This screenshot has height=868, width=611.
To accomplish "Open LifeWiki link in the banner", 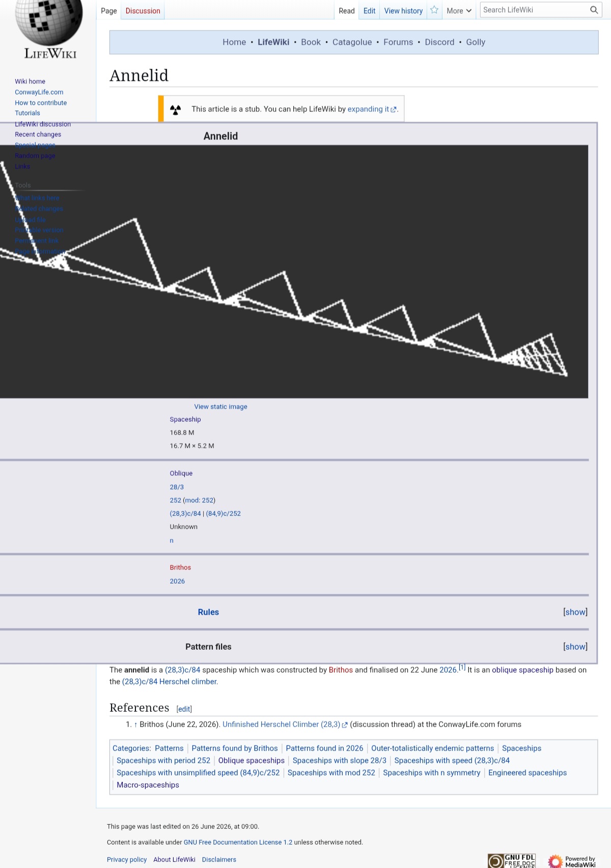I will coord(273,42).
